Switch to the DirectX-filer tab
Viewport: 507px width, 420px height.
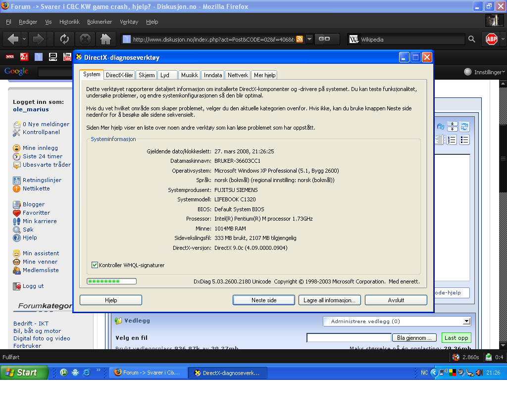tap(119, 75)
